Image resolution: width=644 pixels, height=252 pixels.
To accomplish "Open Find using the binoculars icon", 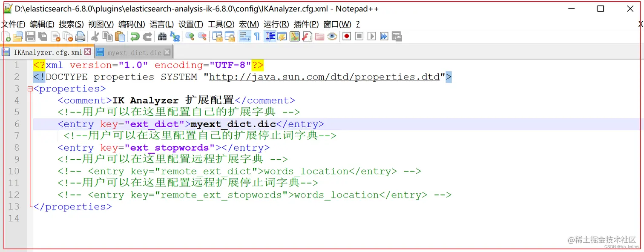I will coord(162,37).
